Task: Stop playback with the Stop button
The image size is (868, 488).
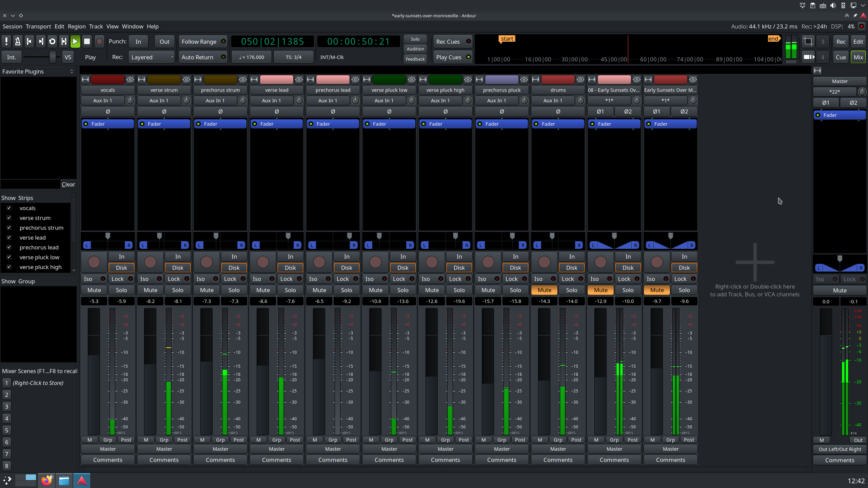Action: click(87, 41)
